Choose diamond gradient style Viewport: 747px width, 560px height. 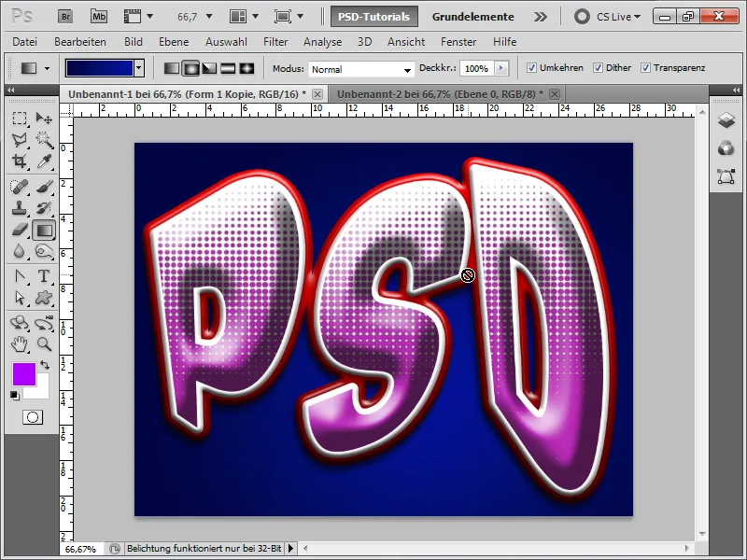(247, 68)
